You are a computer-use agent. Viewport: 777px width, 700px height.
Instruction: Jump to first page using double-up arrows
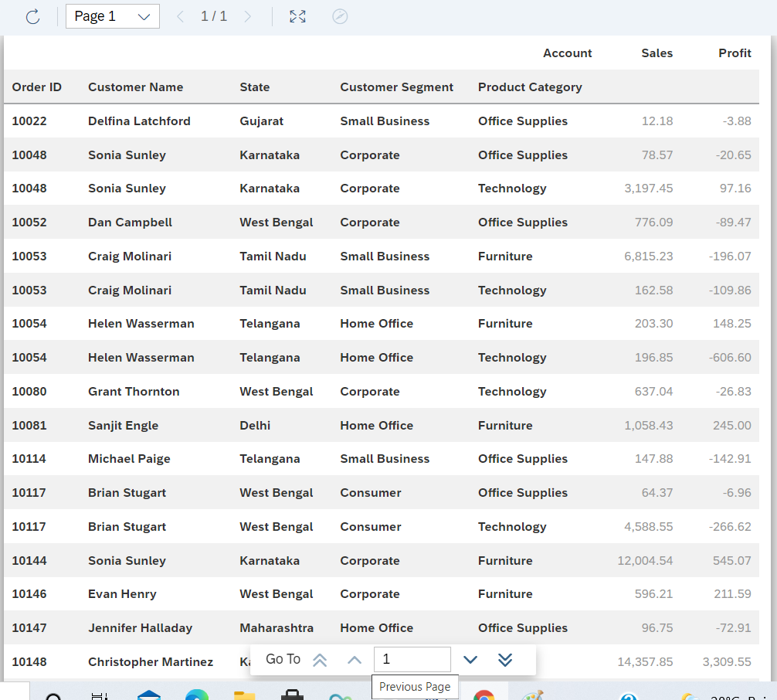[320, 660]
